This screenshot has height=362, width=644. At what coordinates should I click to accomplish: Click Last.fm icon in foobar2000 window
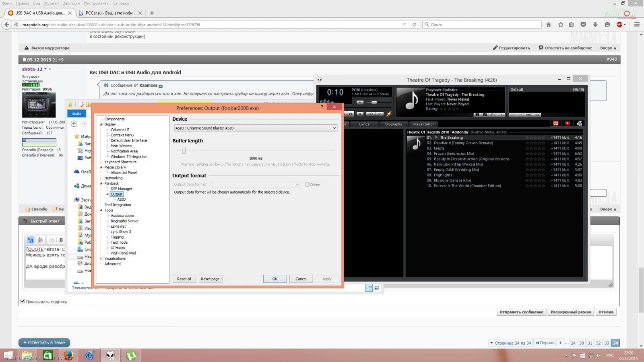(556, 123)
